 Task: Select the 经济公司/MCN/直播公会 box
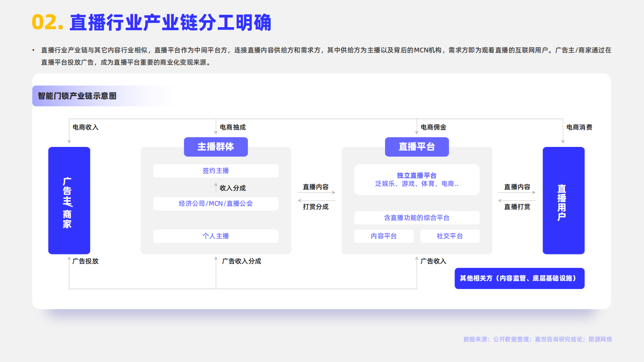[215, 204]
